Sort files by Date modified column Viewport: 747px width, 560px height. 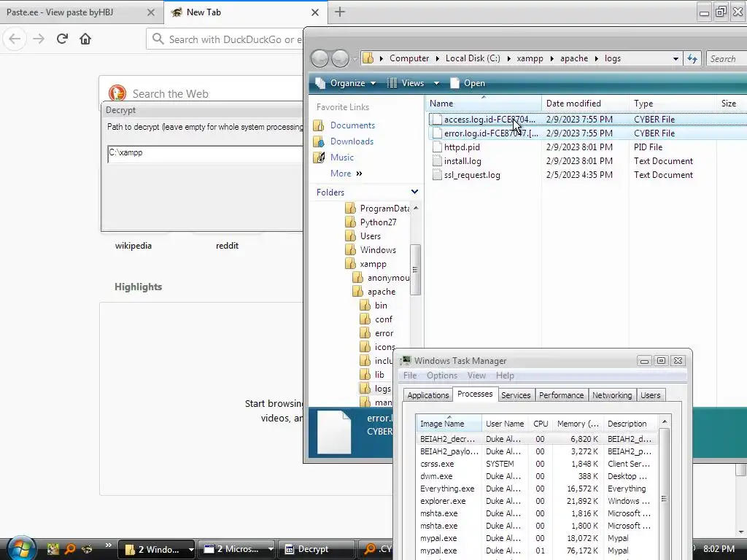[x=584, y=104]
